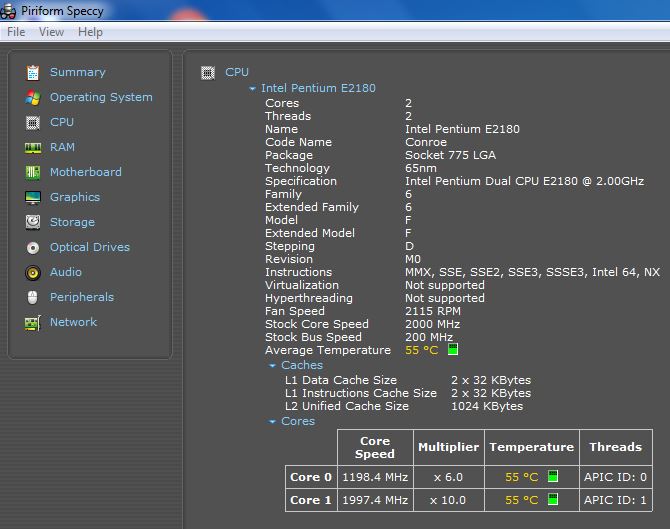Open the Audio section link
The height and width of the screenshot is (529, 670).
(66, 272)
